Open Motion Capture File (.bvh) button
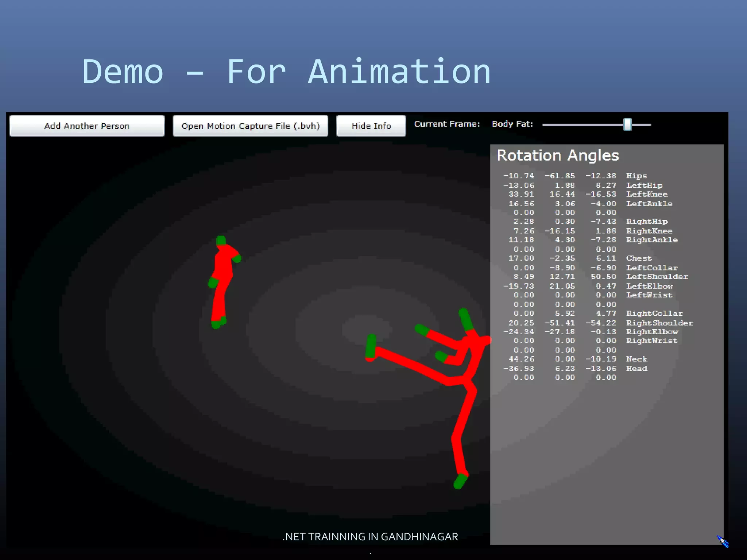Viewport: 747px width, 560px height. [251, 126]
